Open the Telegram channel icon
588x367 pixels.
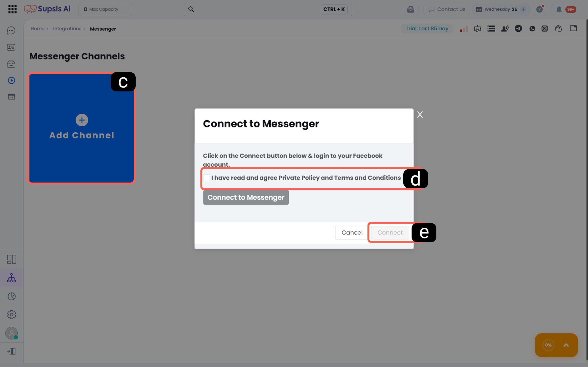518,29
